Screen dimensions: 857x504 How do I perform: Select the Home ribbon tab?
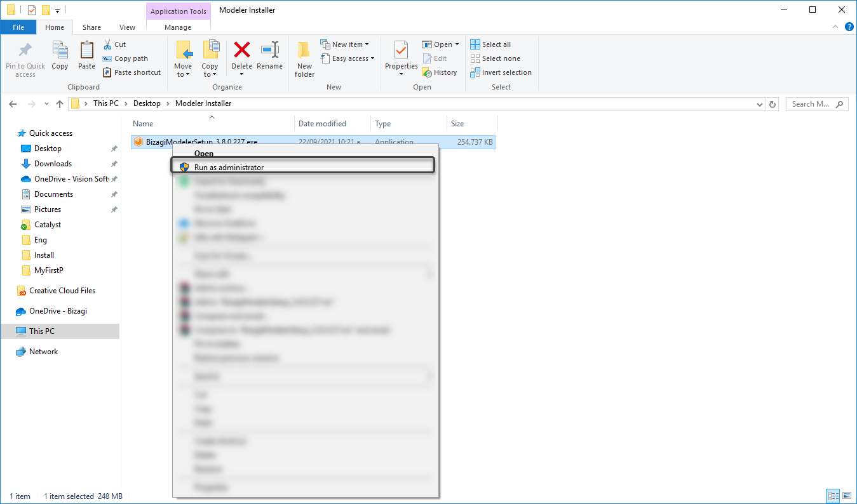click(x=55, y=27)
